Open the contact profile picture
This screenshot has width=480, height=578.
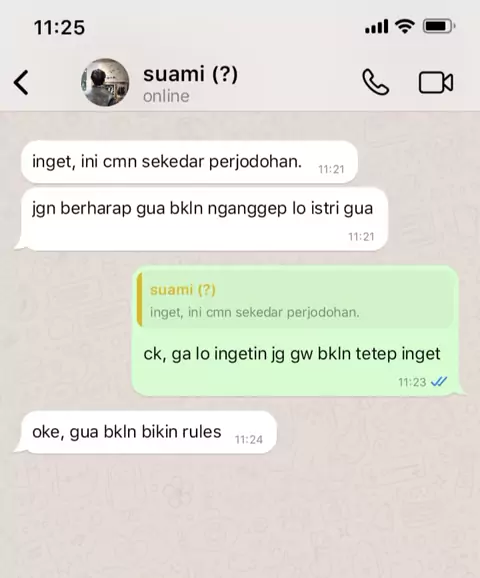coord(105,82)
